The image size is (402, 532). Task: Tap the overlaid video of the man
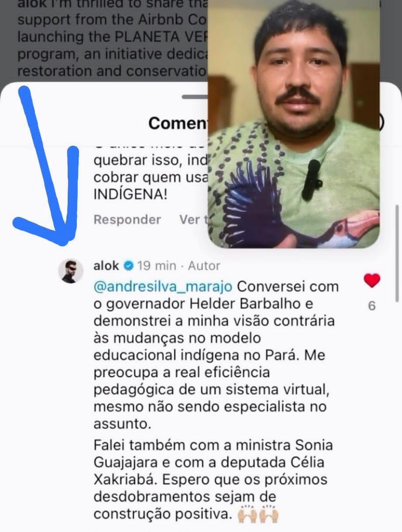(294, 124)
